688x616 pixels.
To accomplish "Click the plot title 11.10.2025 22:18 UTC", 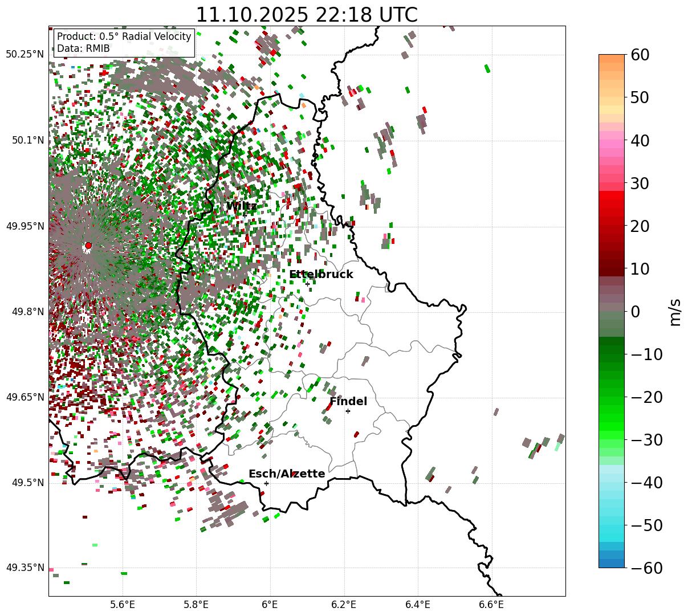I will (x=307, y=15).
